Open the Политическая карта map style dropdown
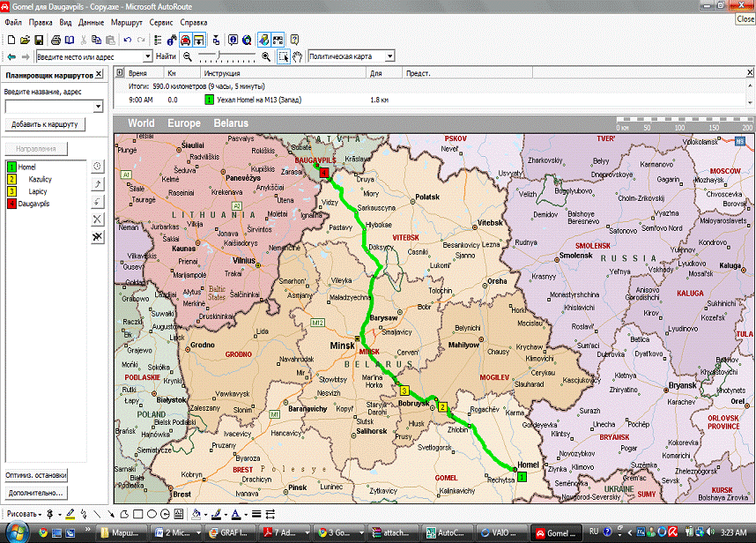756x543 pixels. [389, 56]
